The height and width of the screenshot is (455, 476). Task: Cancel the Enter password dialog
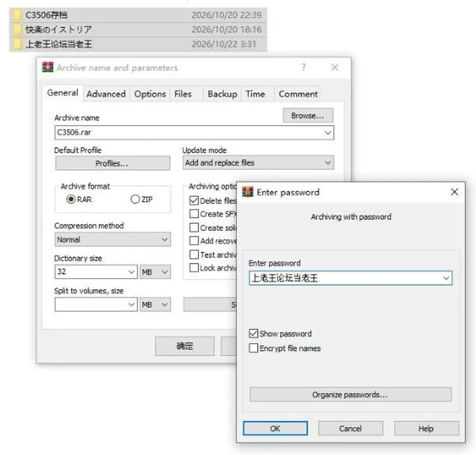click(x=351, y=428)
